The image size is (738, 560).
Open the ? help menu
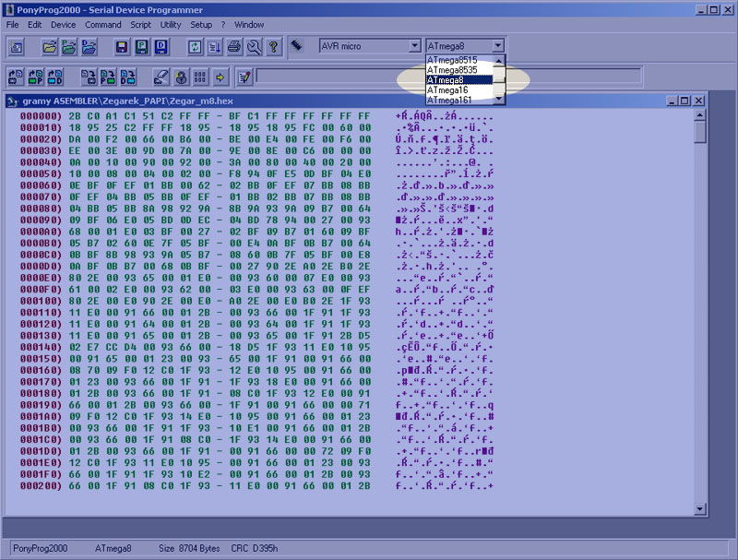[223, 25]
